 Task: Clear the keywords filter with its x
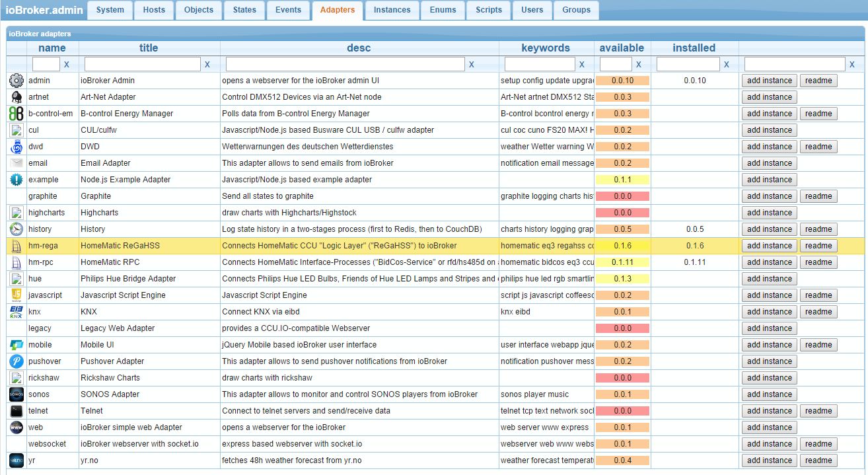click(581, 65)
